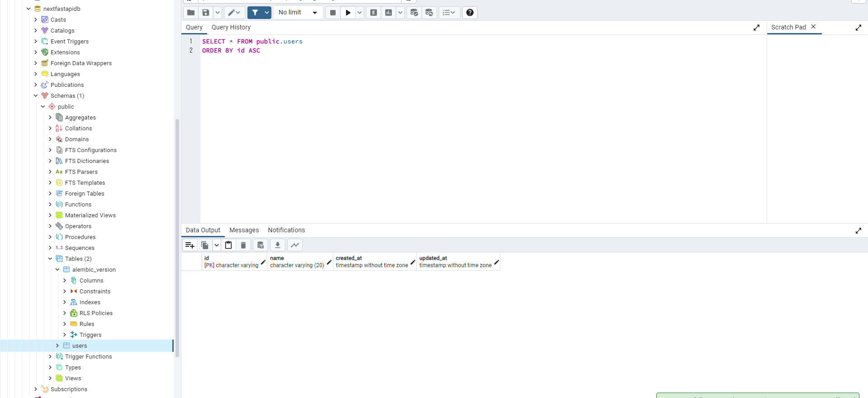Select Trigger Functions in tree
The image size is (868, 398).
click(x=88, y=356)
